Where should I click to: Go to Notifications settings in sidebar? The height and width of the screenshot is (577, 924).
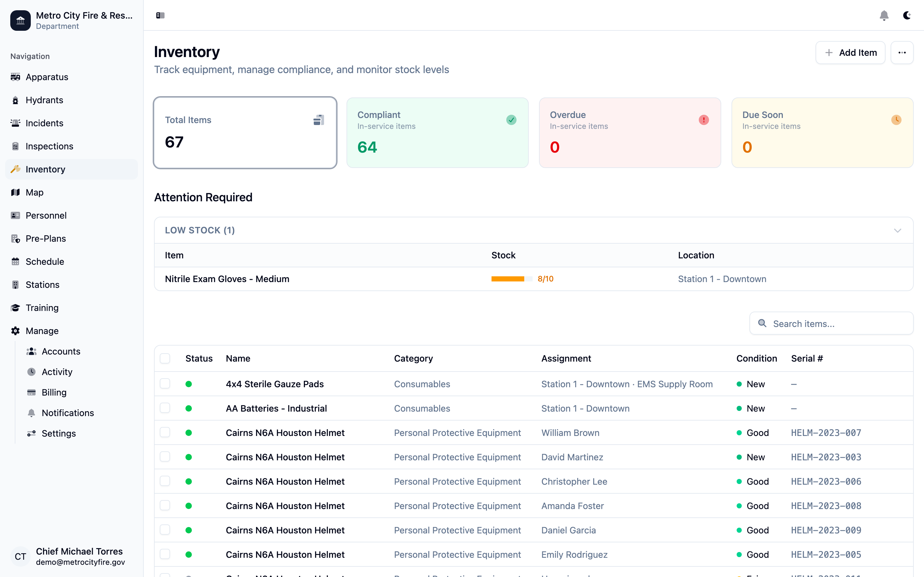point(68,413)
